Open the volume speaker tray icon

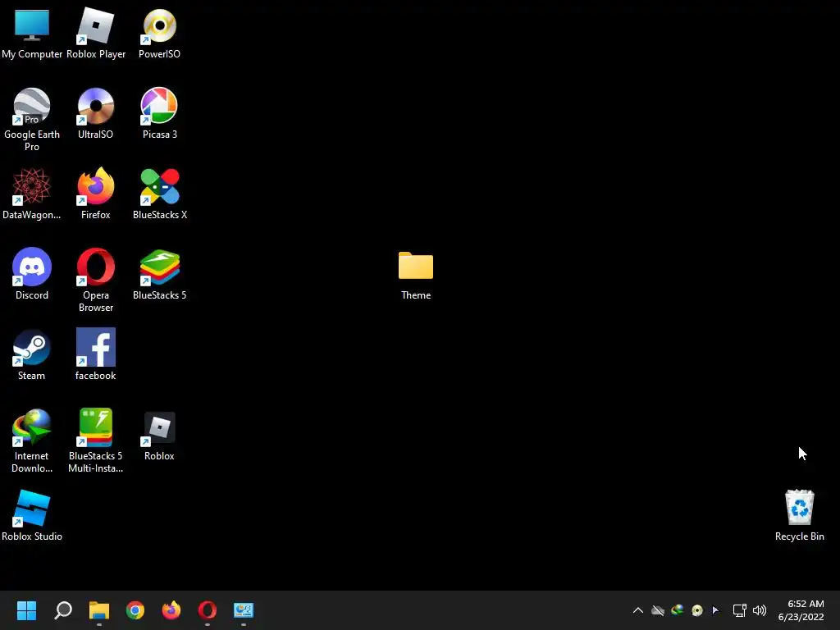[x=760, y=610]
